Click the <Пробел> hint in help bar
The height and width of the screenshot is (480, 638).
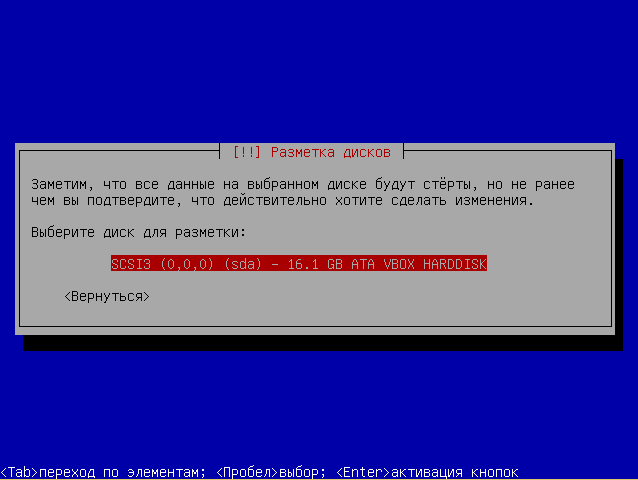[x=247, y=472]
